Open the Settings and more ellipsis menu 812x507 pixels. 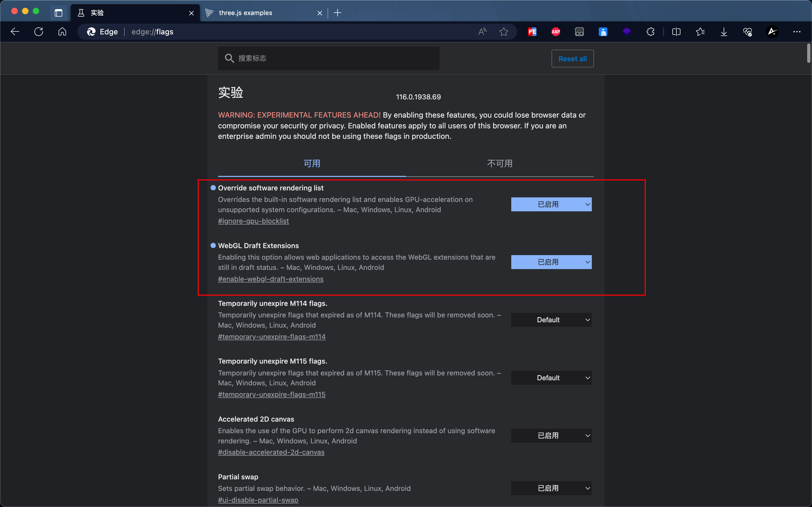pos(797,32)
